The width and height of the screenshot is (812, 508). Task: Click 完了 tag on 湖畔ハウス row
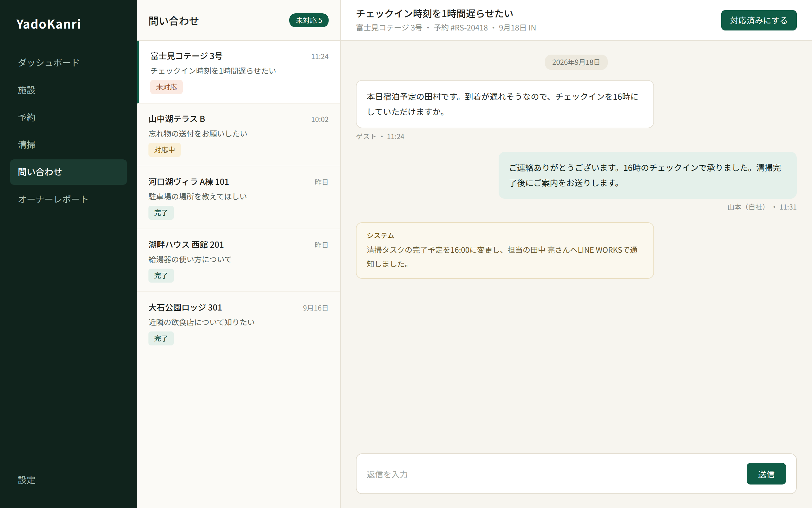click(x=161, y=276)
